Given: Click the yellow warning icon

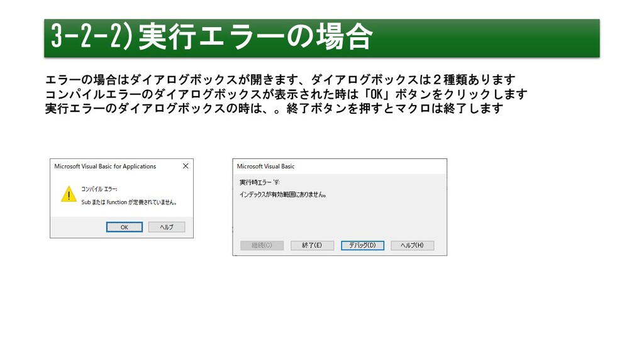Looking at the screenshot, I should click(69, 194).
